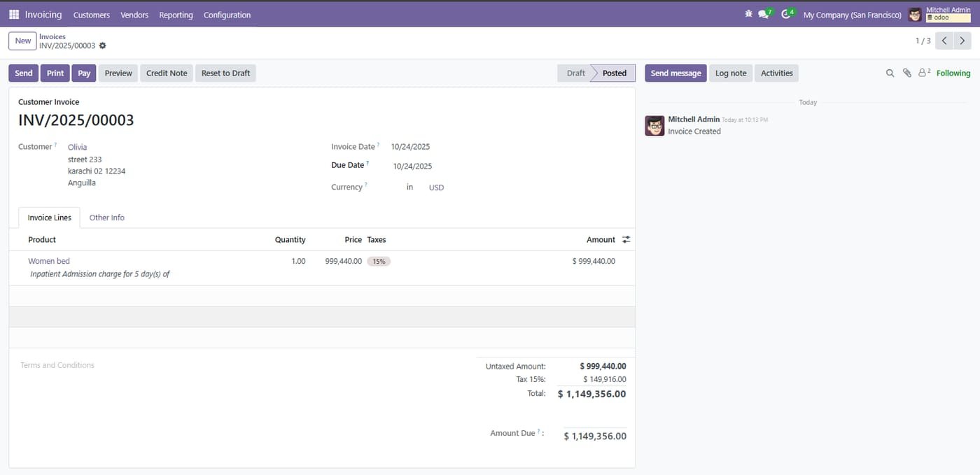Click the Send button
The height and width of the screenshot is (475, 980).
[x=24, y=73]
